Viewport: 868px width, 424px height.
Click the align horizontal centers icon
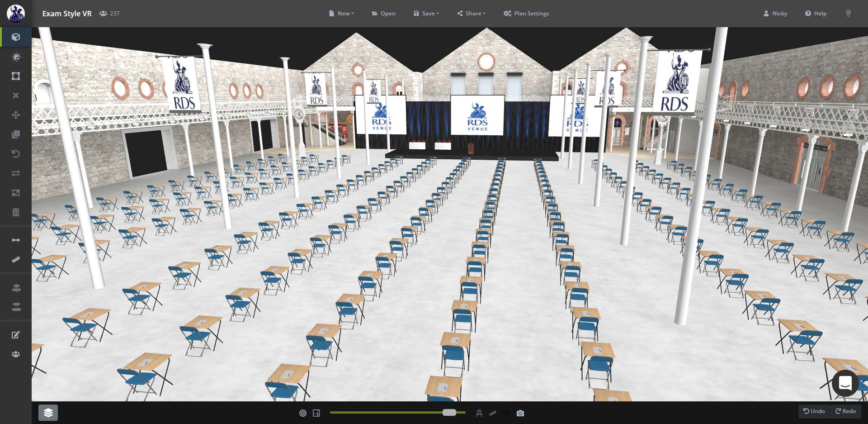(x=16, y=287)
